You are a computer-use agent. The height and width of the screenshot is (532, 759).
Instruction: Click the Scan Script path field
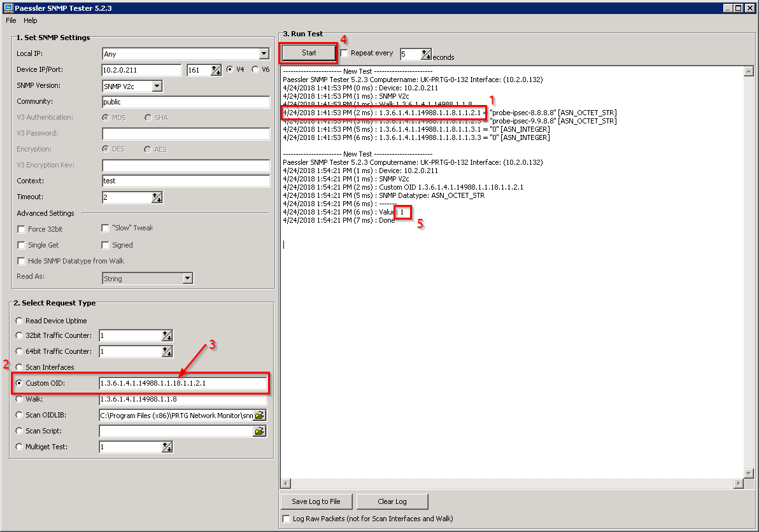[x=176, y=431]
